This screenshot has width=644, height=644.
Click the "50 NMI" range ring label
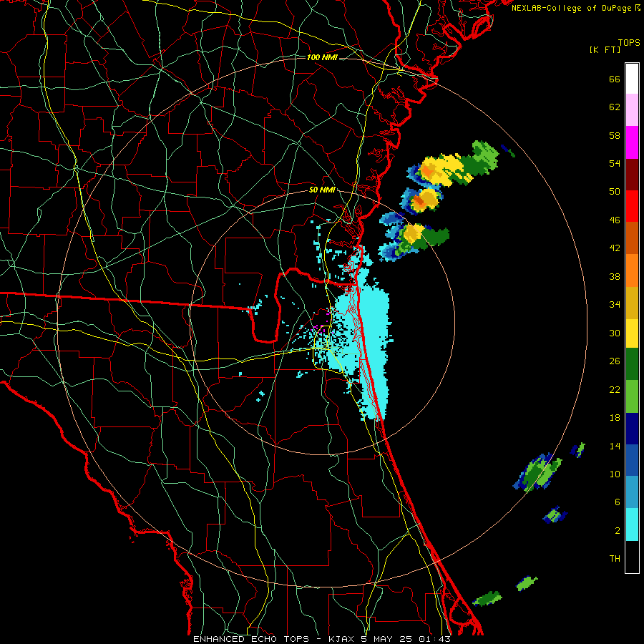coord(322,190)
